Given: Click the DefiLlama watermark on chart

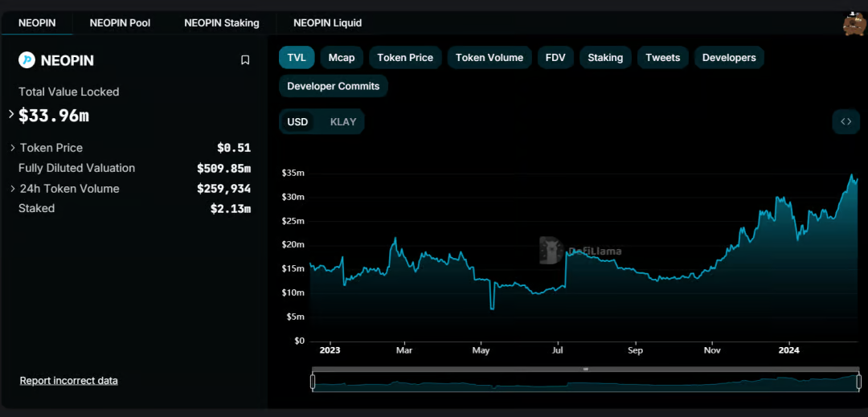Looking at the screenshot, I should tap(579, 251).
